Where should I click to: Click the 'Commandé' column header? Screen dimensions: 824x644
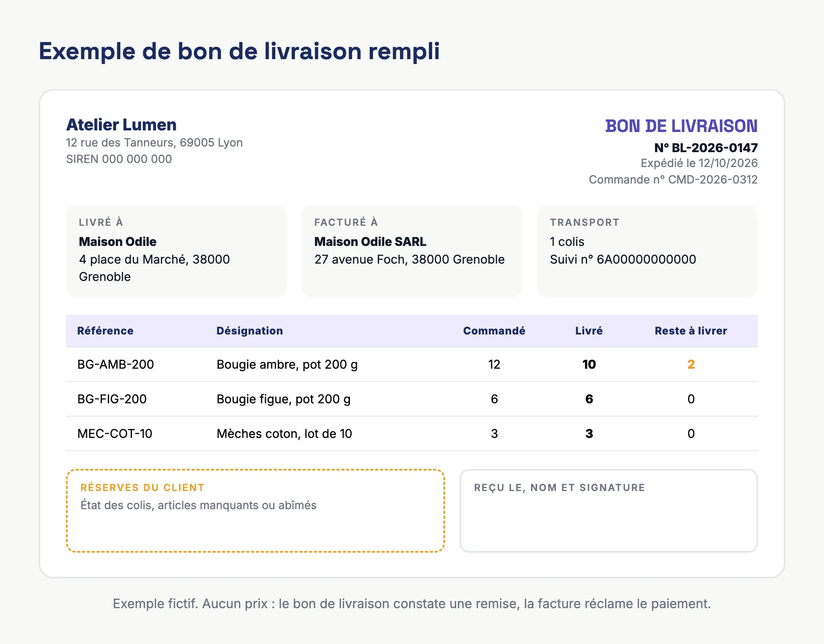(x=494, y=331)
